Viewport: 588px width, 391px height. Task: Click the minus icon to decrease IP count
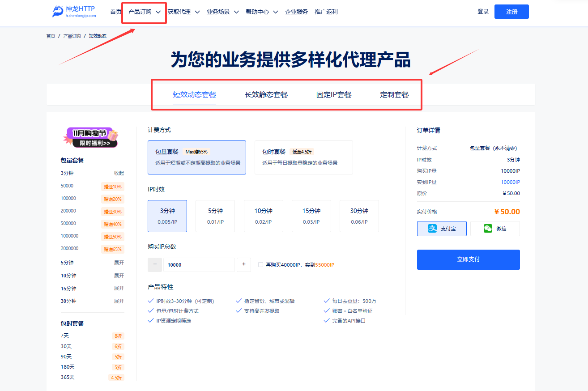coord(155,264)
